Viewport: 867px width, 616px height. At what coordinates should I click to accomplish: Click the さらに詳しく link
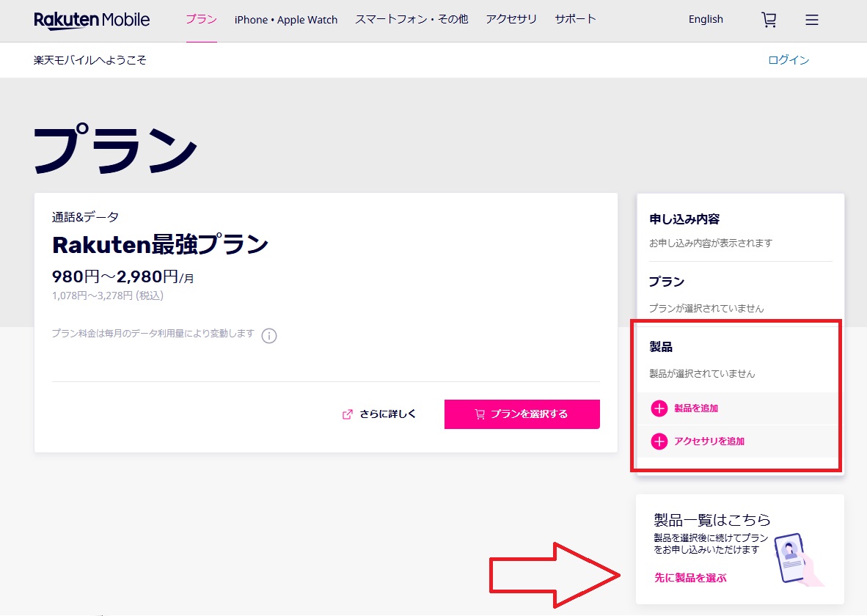[x=387, y=414]
